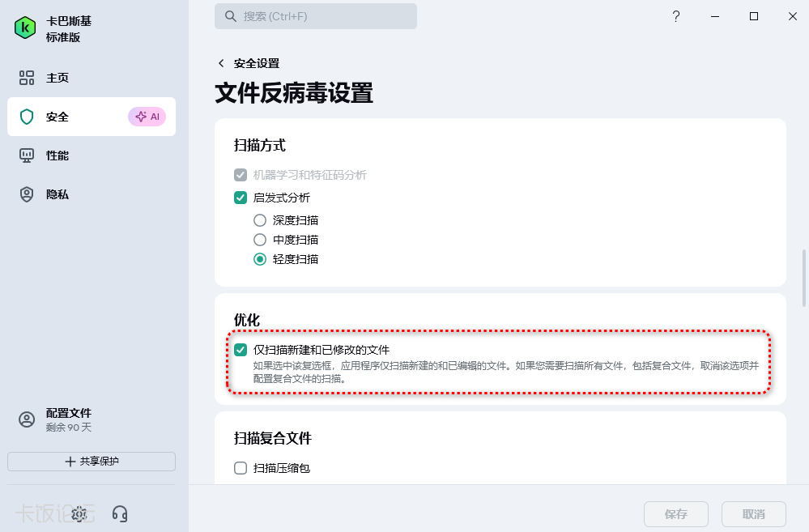Uncheck the 启发式分析 checkbox
Viewport: 809px width, 532px height.
241,198
